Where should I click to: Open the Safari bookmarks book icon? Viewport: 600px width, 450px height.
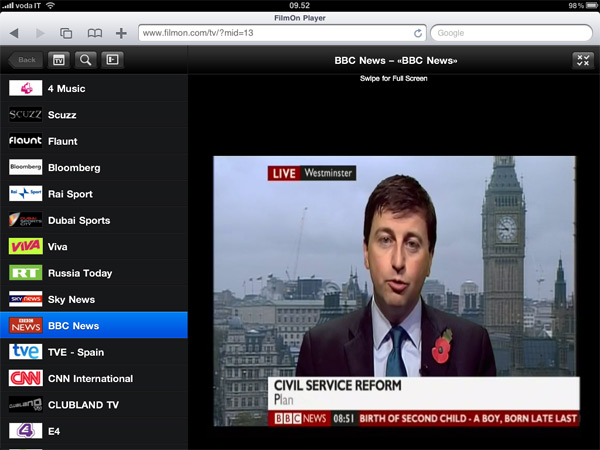click(94, 33)
